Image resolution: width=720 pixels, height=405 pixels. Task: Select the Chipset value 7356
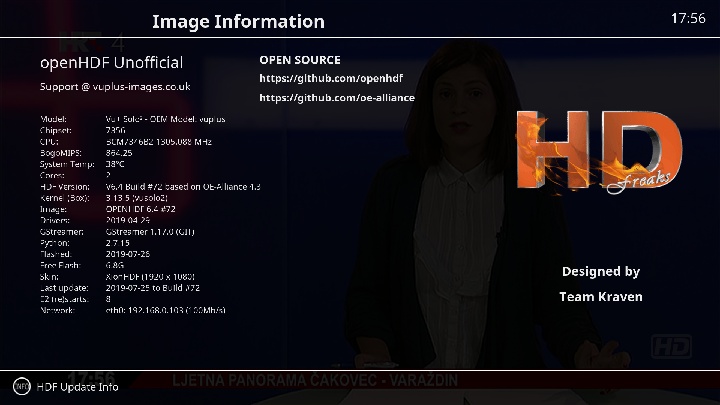[x=115, y=130]
